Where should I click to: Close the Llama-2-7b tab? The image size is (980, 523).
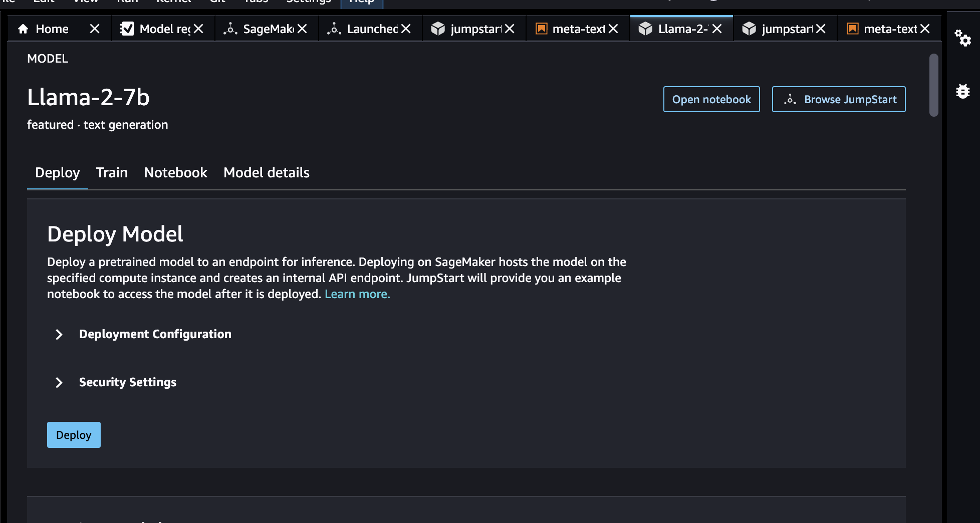[x=717, y=29]
